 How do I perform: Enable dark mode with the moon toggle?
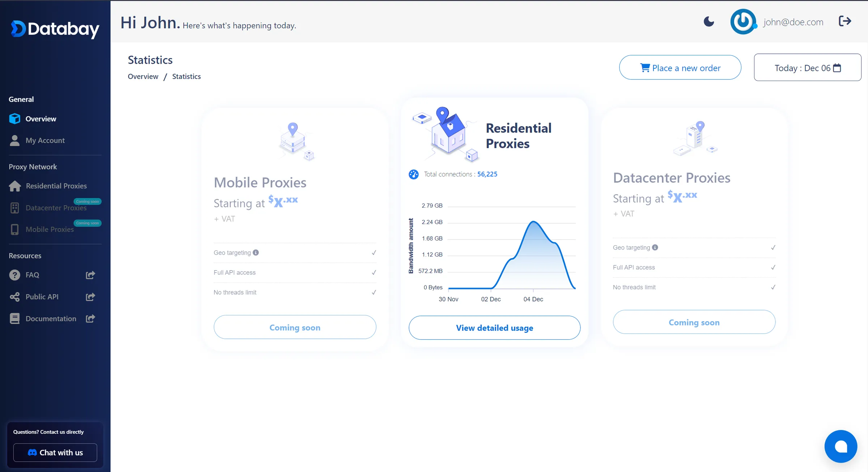click(709, 22)
